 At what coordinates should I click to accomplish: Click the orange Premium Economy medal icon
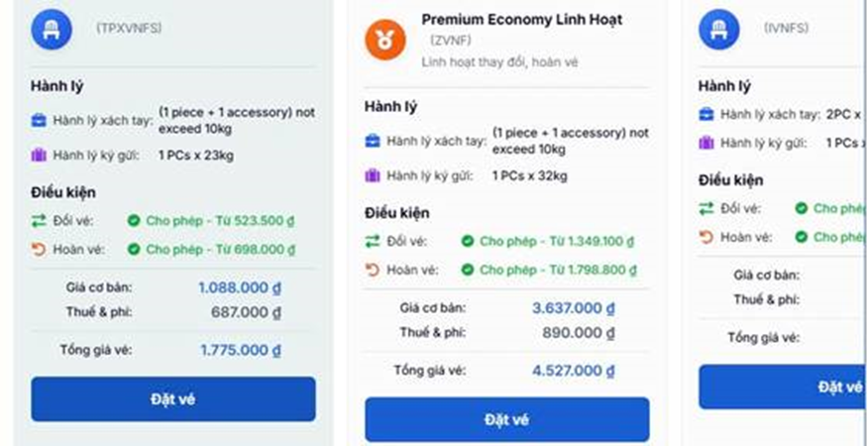coord(385,39)
